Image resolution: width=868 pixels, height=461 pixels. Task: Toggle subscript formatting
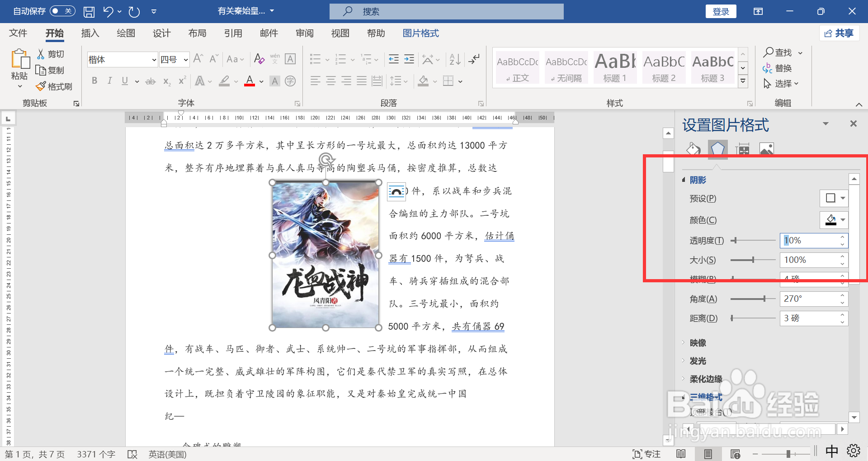[x=167, y=81]
